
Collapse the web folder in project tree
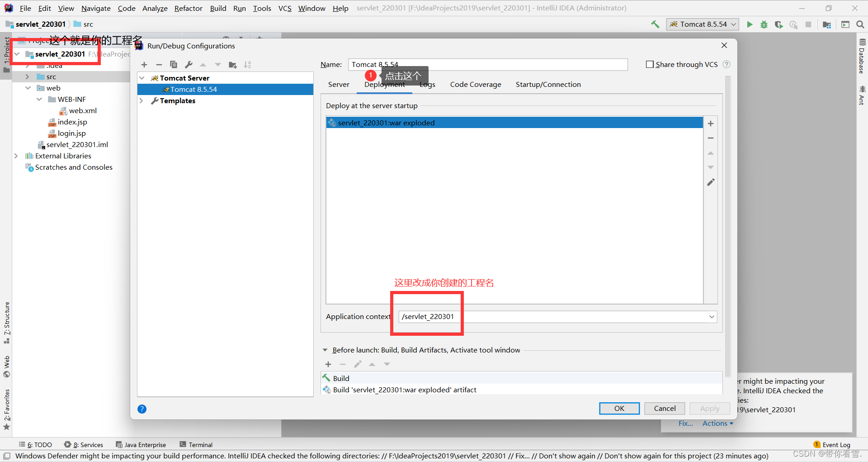28,88
